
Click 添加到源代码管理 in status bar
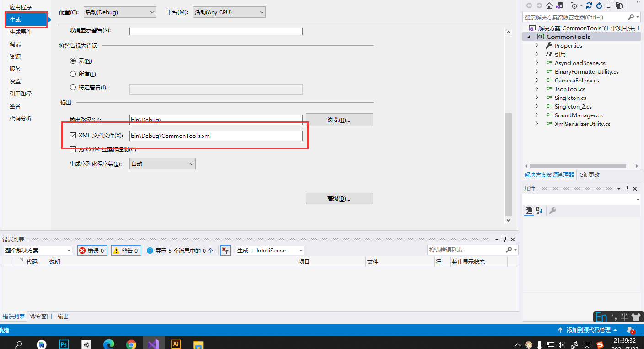[589, 330]
